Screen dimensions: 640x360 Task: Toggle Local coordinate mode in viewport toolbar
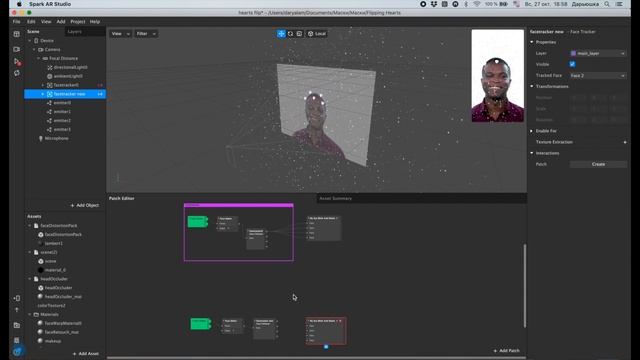pyautogui.click(x=317, y=34)
